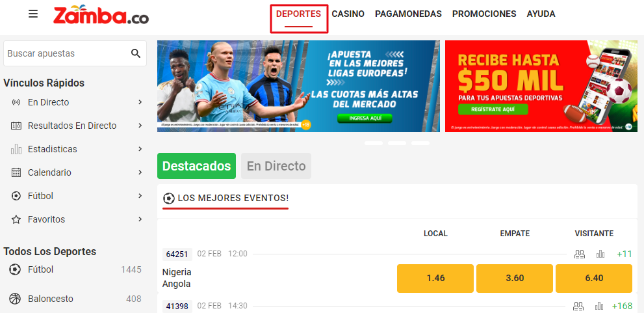
Task: Open statistics icon for Nigeria Angola match
Action: point(600,254)
